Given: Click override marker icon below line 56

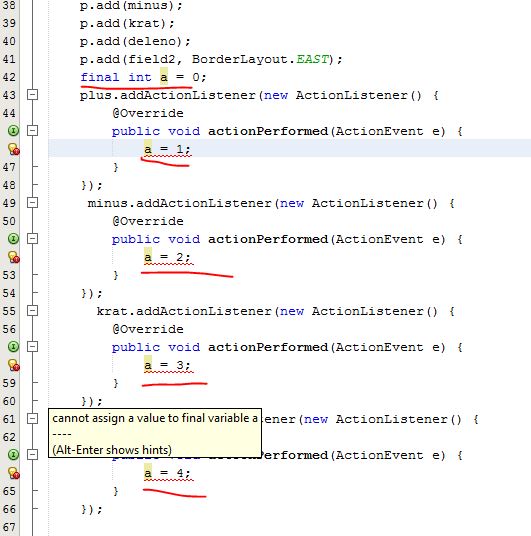Looking at the screenshot, I should (x=13, y=347).
